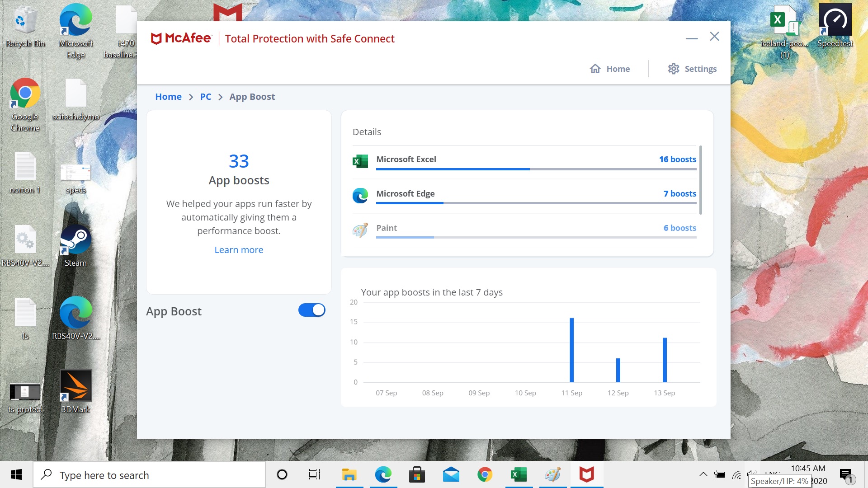Image resolution: width=868 pixels, height=488 pixels.
Task: Click the Learn more link
Action: tap(238, 250)
